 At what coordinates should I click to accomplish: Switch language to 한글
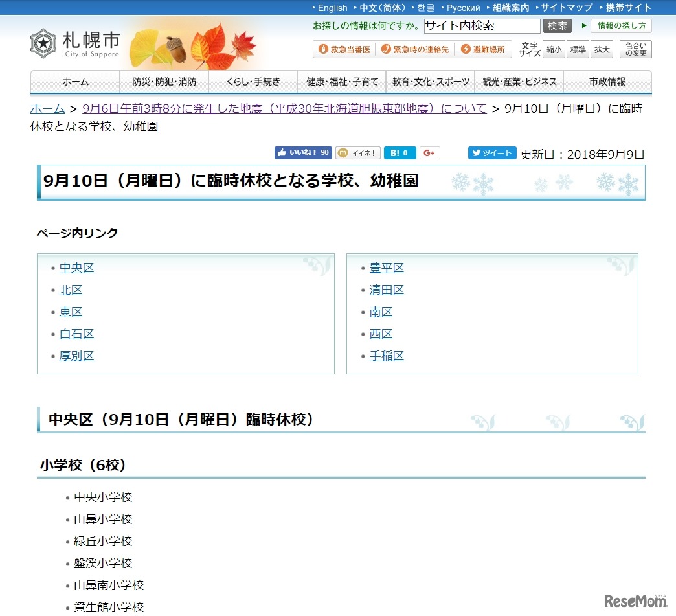[426, 8]
